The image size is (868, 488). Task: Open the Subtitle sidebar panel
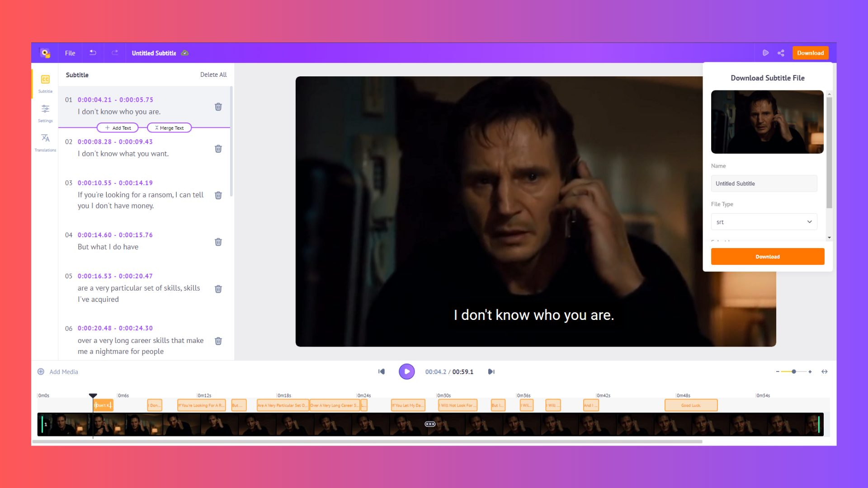click(x=45, y=84)
